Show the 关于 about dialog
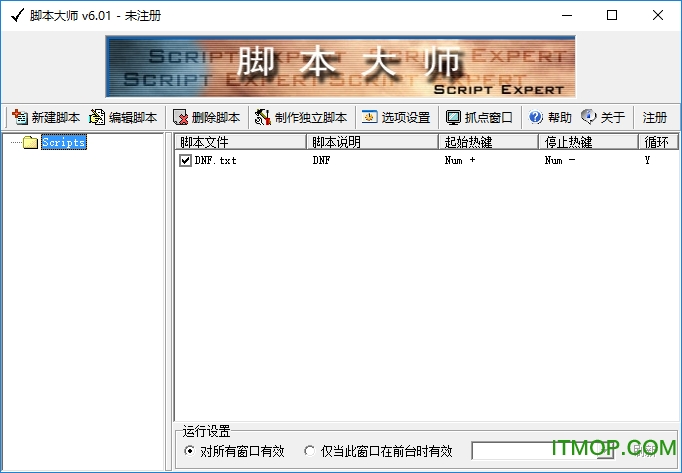The height and width of the screenshot is (473, 682). [x=604, y=117]
